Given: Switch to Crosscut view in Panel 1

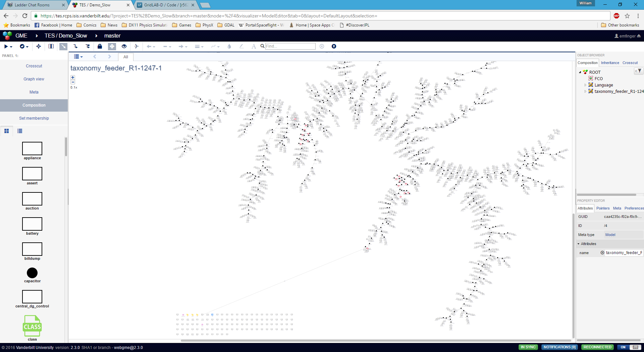Looking at the screenshot, I should coord(34,66).
